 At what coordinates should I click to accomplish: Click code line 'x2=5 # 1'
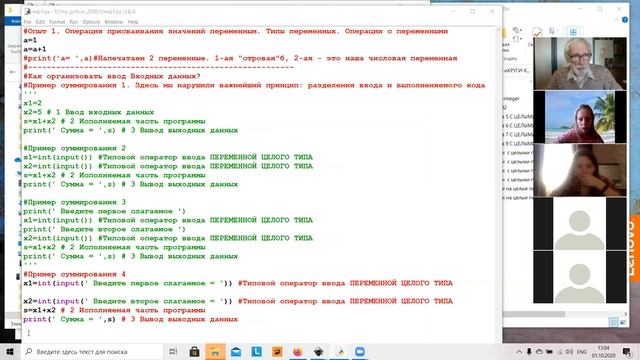tap(89, 112)
